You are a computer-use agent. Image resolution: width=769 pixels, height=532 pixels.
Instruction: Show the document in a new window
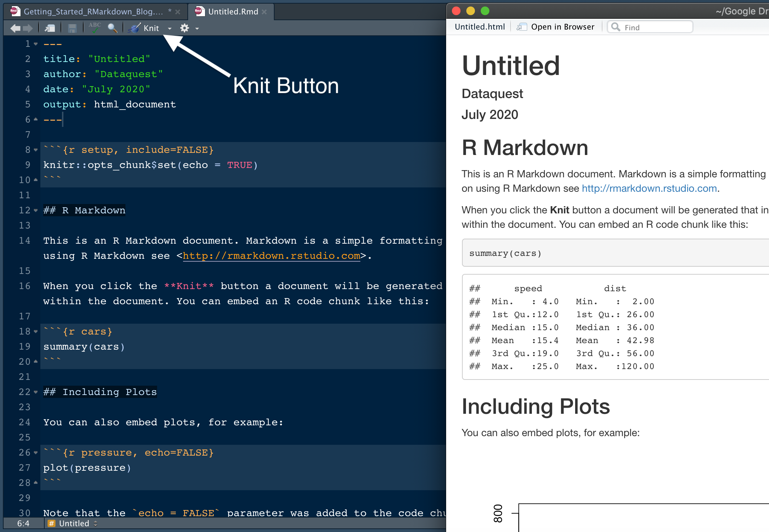tap(50, 28)
